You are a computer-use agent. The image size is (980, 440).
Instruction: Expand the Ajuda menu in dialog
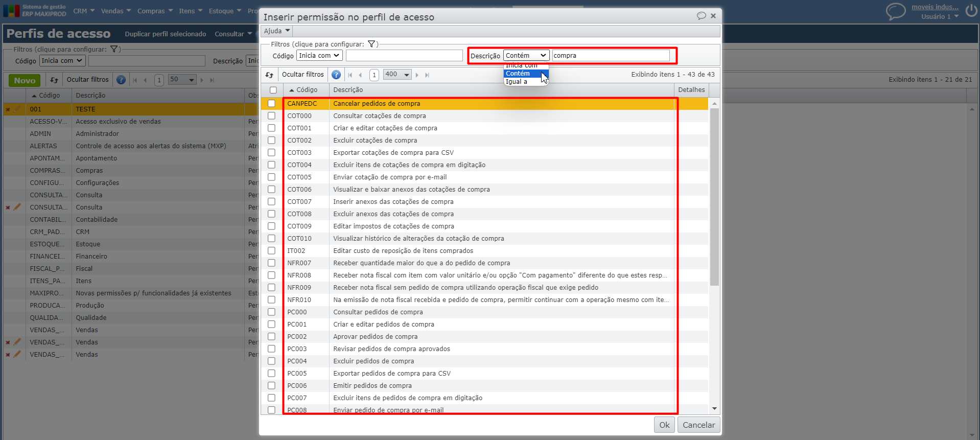point(277,31)
